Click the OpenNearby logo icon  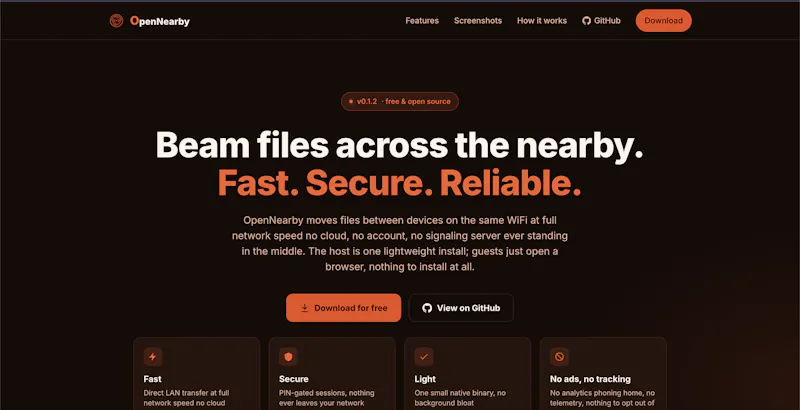(x=116, y=21)
